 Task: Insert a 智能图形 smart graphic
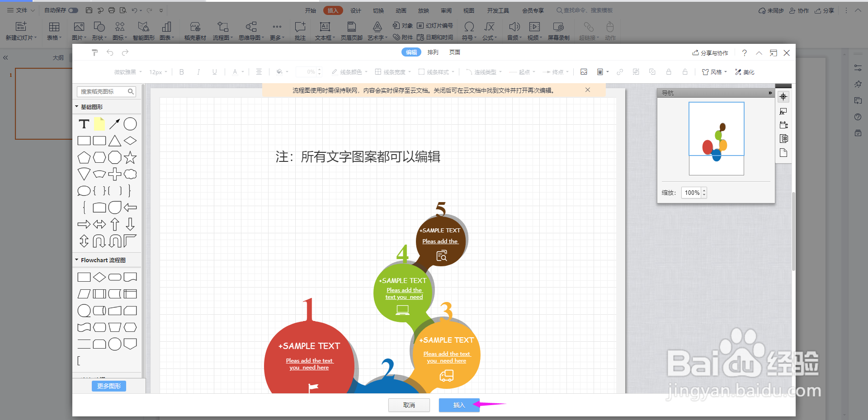click(x=143, y=31)
